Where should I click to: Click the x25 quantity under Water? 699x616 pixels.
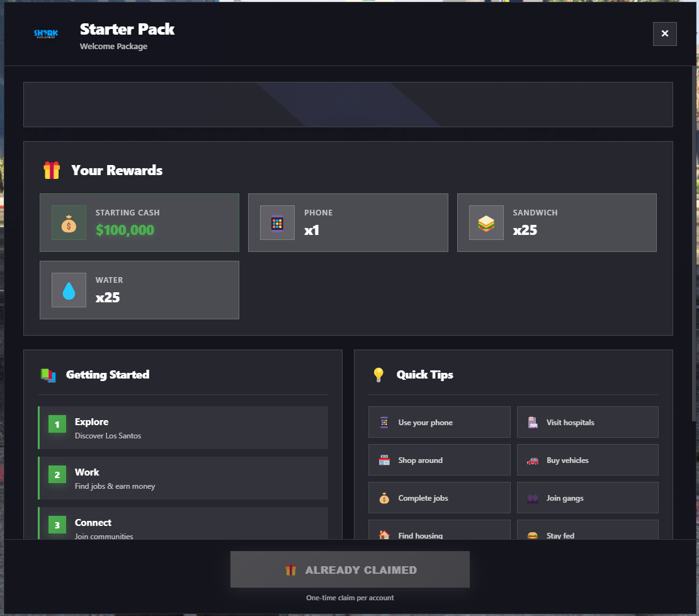[x=108, y=297]
